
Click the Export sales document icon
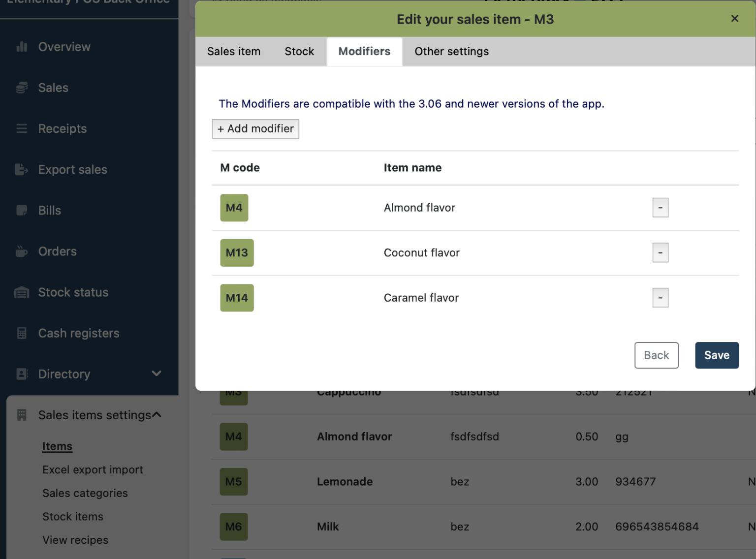click(22, 169)
